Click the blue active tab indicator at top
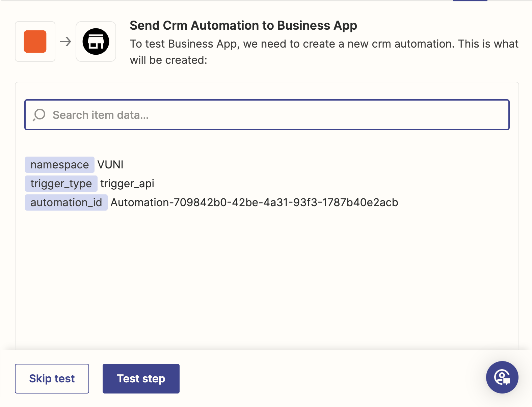 point(470,1)
